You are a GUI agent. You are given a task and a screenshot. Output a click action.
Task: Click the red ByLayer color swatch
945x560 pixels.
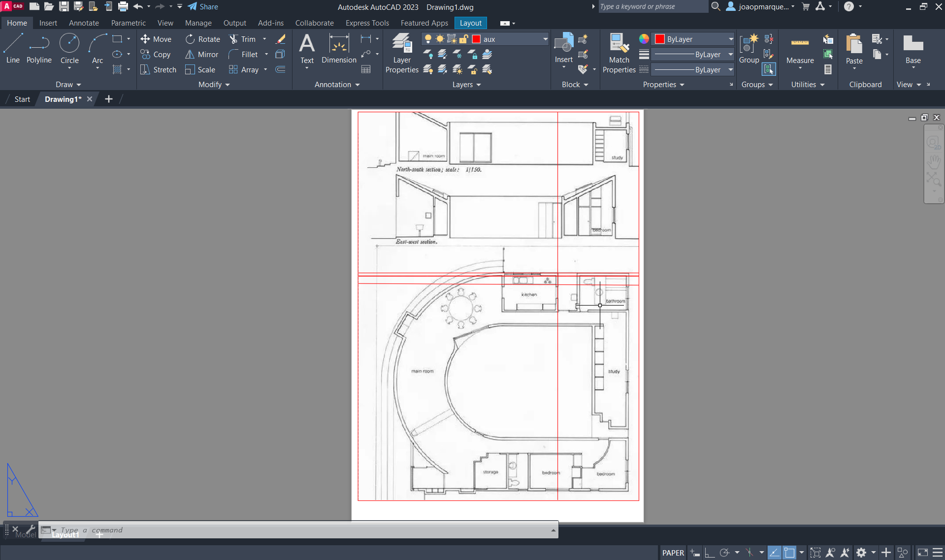tap(660, 39)
